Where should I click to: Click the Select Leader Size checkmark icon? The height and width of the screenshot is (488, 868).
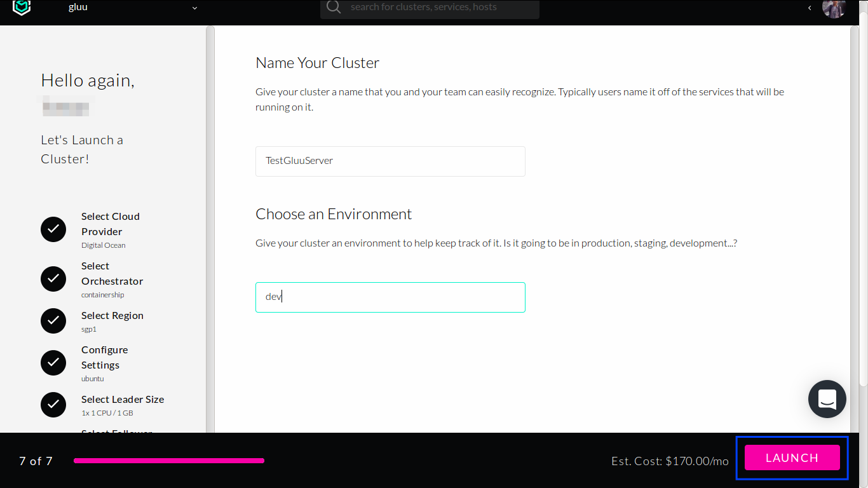point(53,405)
